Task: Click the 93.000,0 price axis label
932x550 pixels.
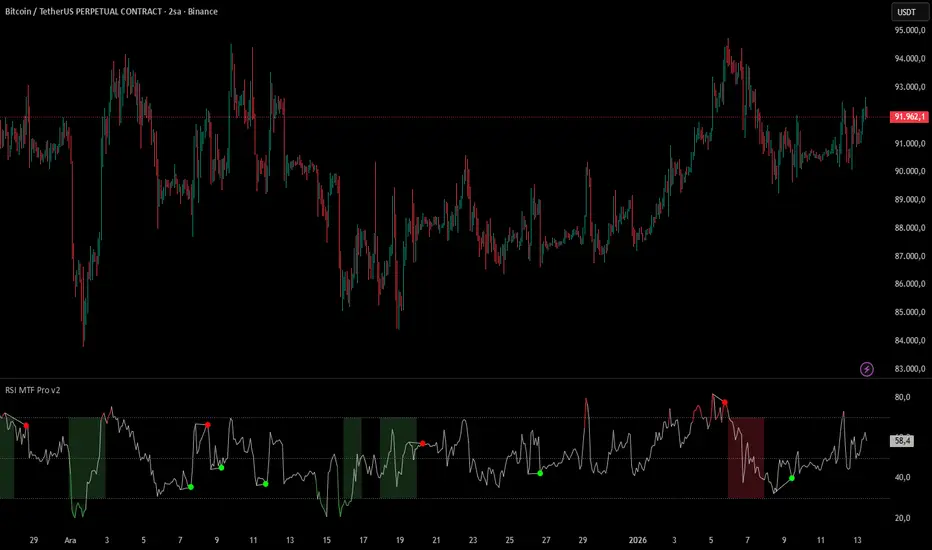Action: pyautogui.click(x=909, y=87)
